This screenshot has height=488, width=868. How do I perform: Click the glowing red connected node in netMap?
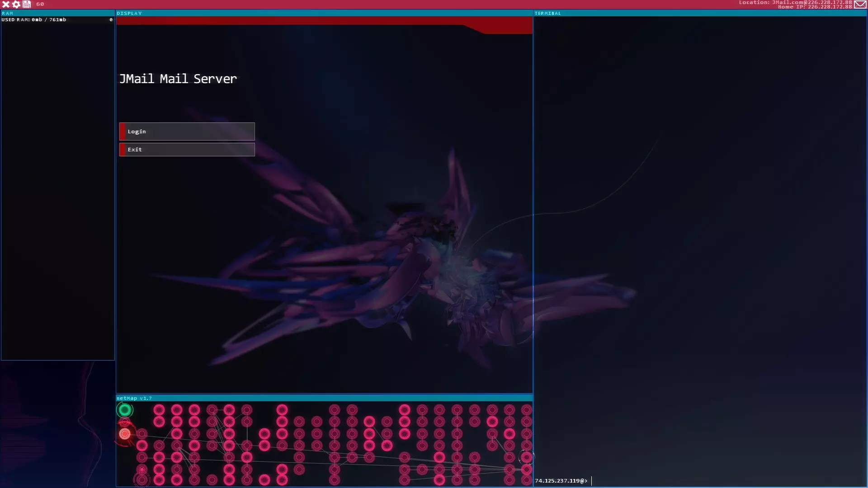click(125, 434)
